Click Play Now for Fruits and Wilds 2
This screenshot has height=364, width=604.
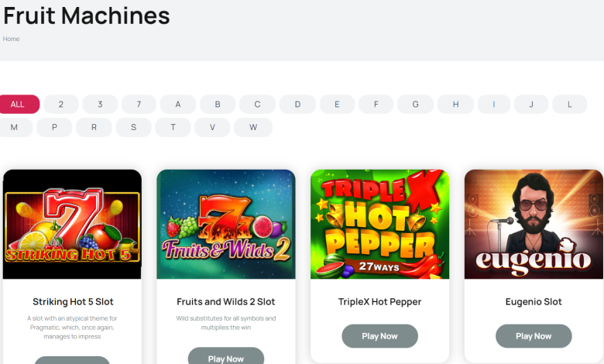pyautogui.click(x=225, y=358)
